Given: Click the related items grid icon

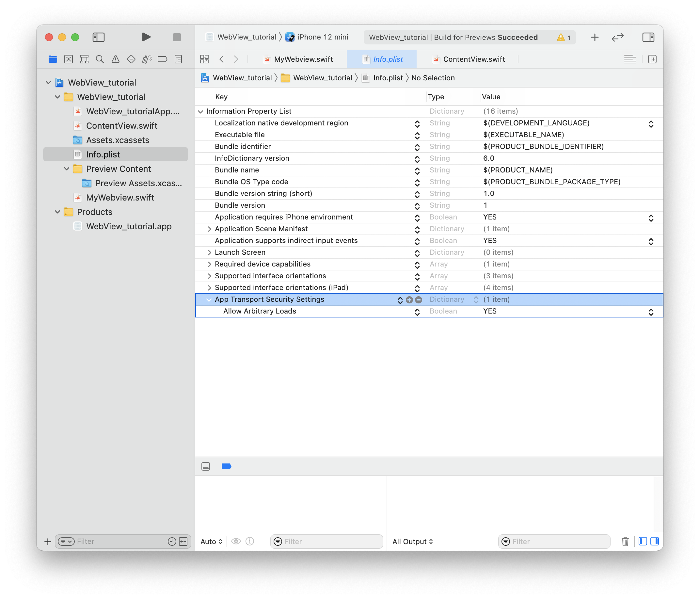Looking at the screenshot, I should (204, 59).
